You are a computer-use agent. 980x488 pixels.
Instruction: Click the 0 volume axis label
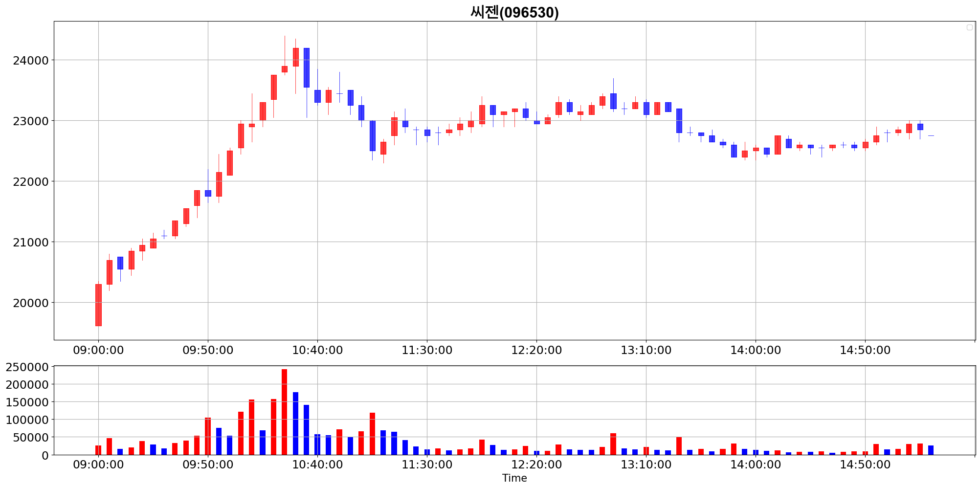tap(45, 455)
